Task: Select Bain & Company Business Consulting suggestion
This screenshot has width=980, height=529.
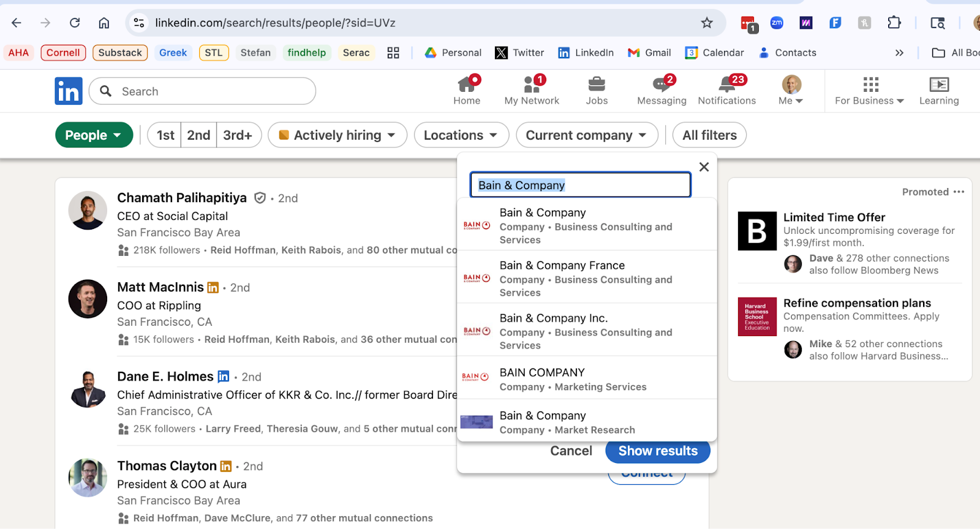Action: pos(587,225)
